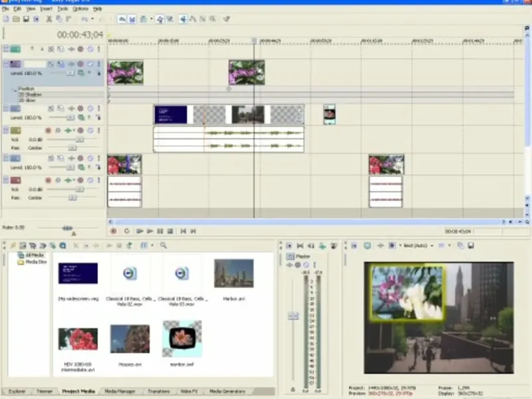
Task: Expand the All Media tree folder
Action: tap(21, 255)
